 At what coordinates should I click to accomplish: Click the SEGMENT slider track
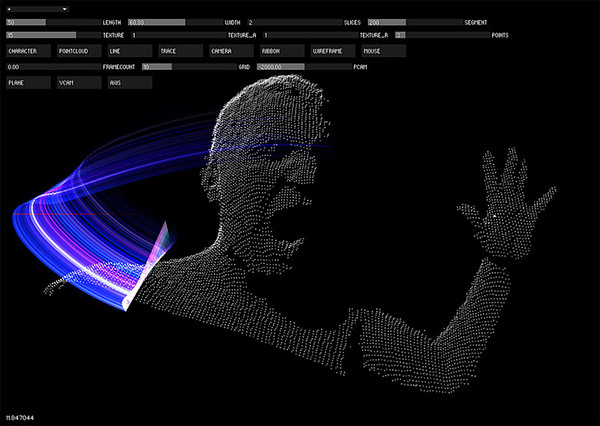414,21
